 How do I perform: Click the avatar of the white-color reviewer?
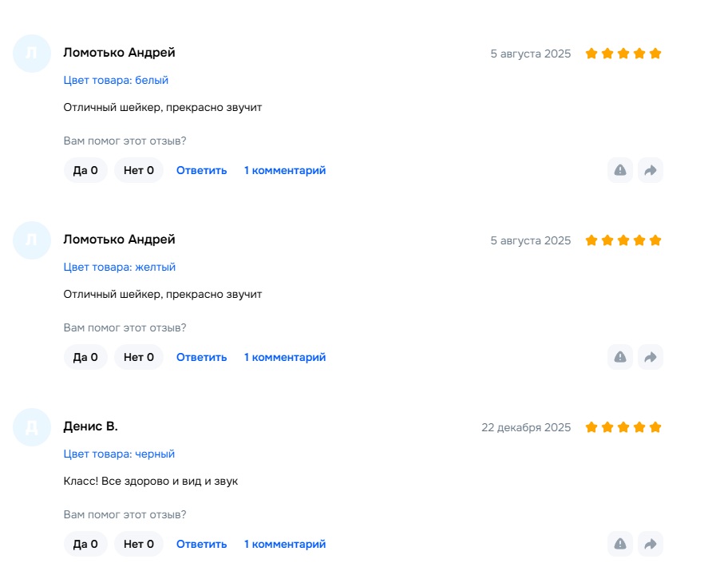click(32, 54)
